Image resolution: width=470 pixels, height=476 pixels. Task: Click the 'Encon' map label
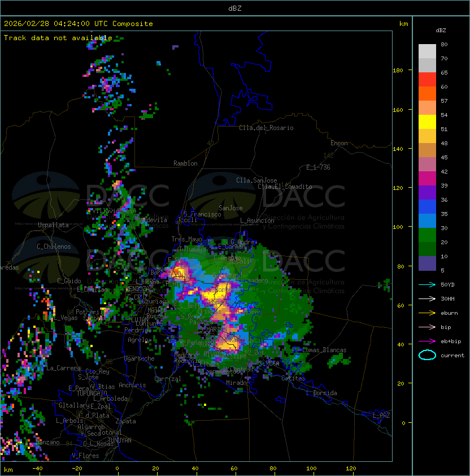pos(339,143)
